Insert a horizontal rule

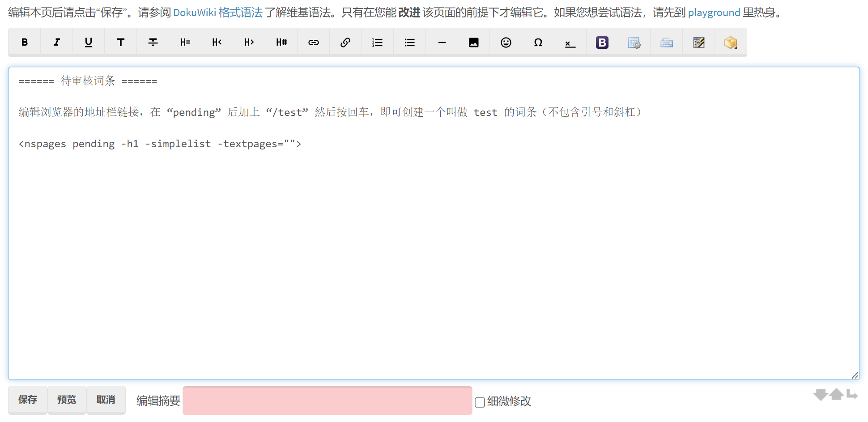pyautogui.click(x=442, y=42)
